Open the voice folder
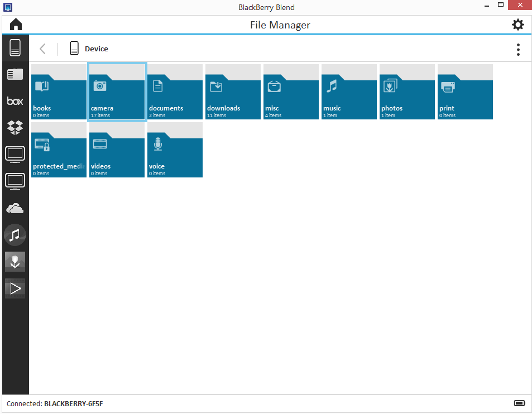Viewport: 532px width, 414px height. click(175, 150)
